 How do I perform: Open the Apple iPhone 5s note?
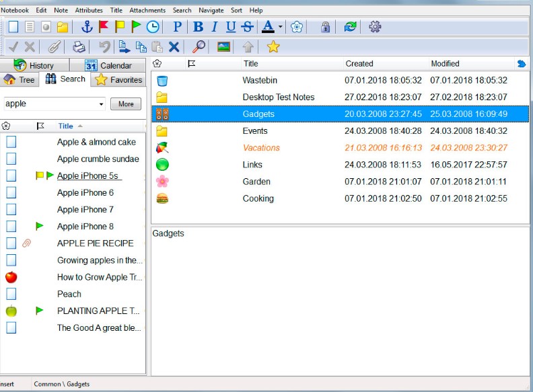pyautogui.click(x=89, y=175)
